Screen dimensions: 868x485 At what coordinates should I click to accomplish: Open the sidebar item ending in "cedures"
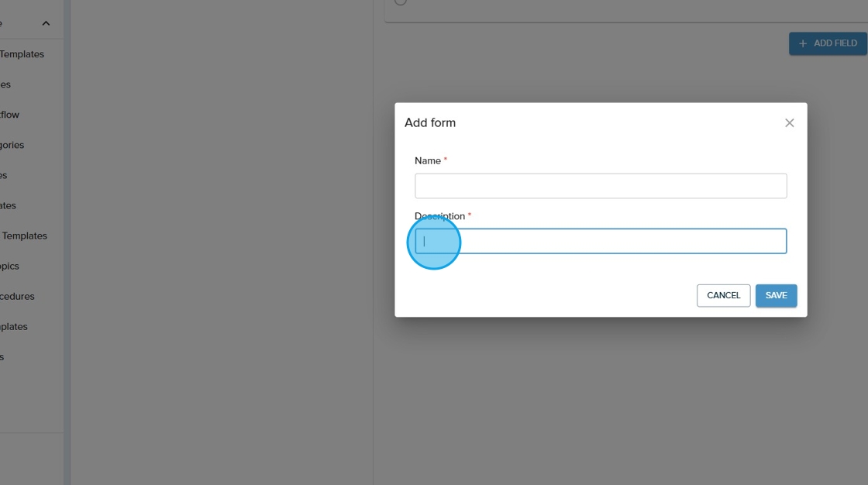[x=17, y=296]
